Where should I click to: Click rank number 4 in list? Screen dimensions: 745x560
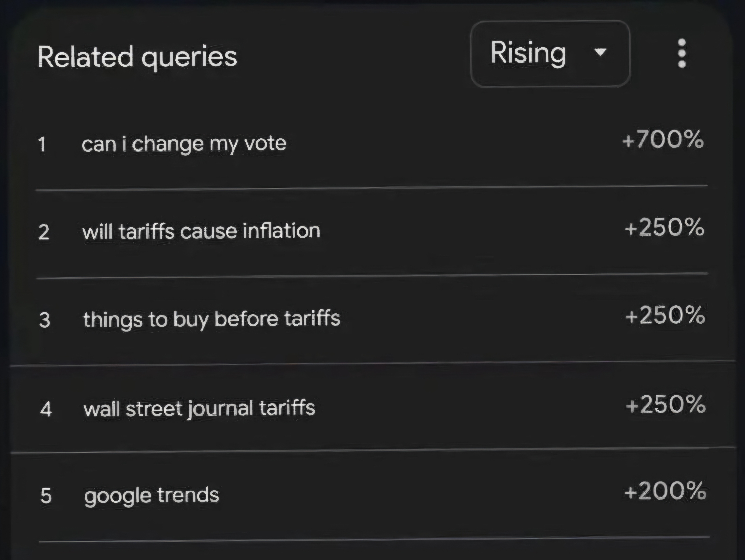(x=46, y=409)
